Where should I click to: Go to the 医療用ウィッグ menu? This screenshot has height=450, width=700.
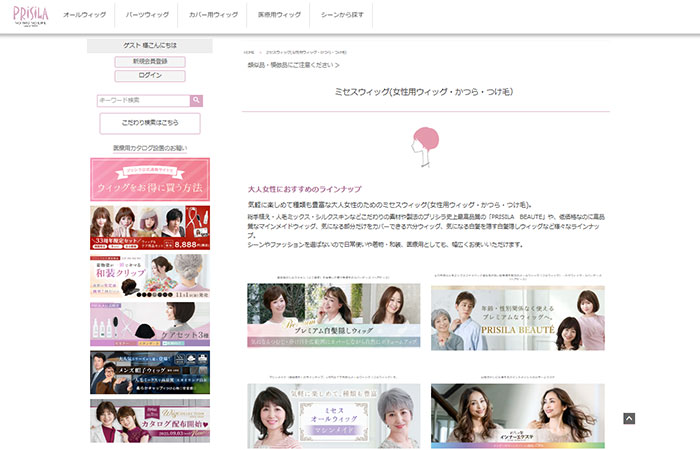click(280, 16)
